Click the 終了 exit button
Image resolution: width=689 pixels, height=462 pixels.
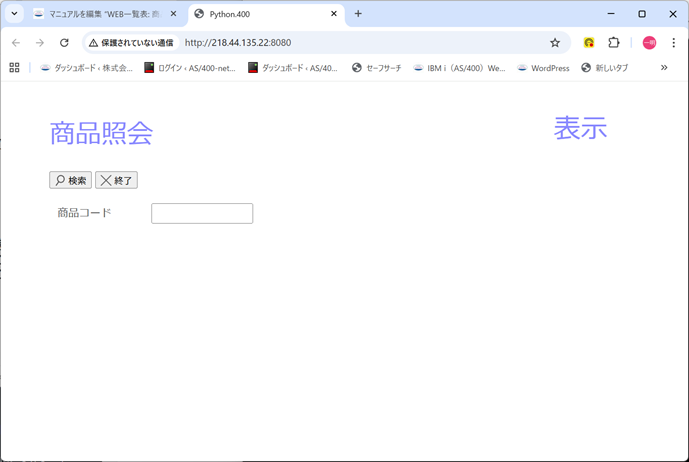(116, 181)
